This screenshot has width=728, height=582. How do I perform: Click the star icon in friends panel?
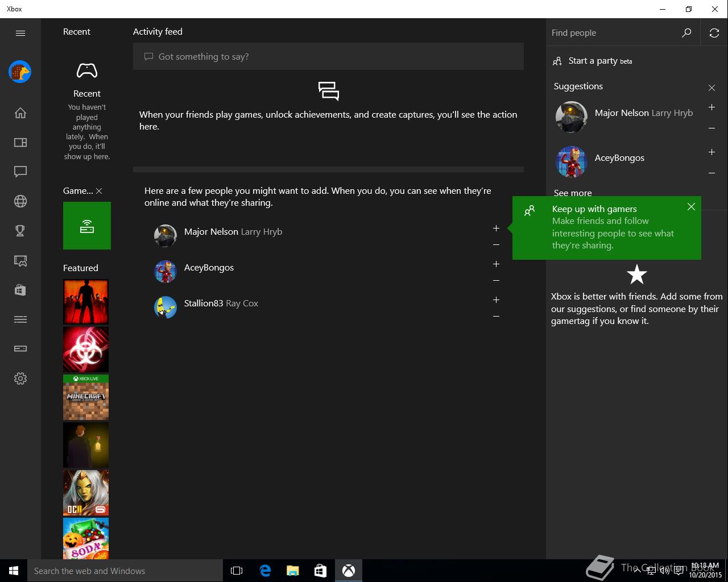point(637,275)
